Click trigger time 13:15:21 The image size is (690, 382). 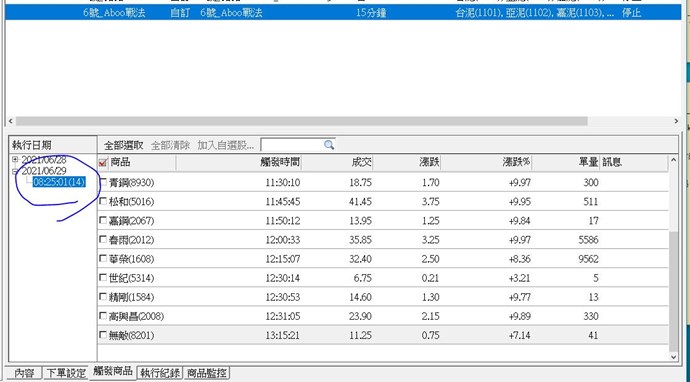tap(283, 335)
